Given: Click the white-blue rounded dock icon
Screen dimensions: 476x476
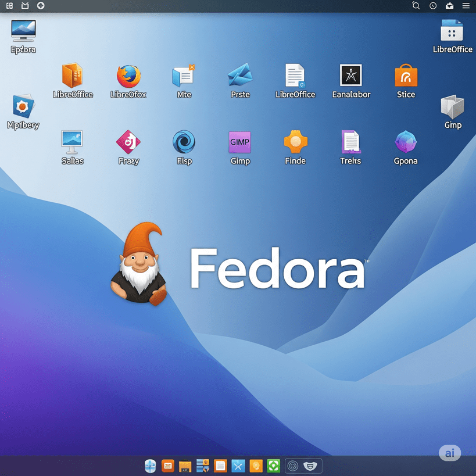Looking at the screenshot, I should pyautogui.click(x=151, y=466).
